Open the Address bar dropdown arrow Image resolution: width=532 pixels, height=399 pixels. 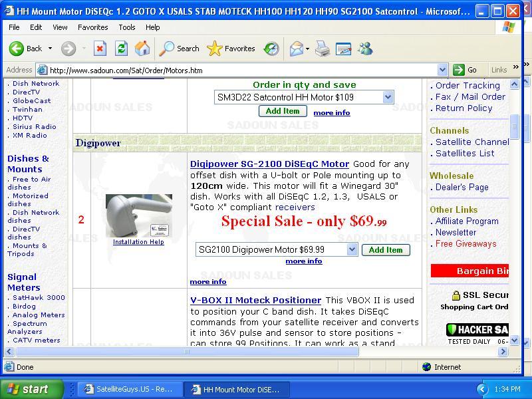[442, 70]
